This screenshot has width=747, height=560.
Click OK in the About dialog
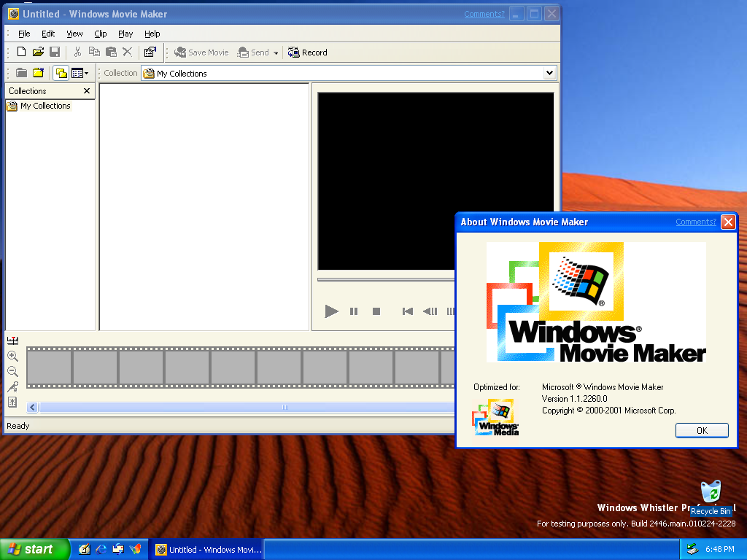click(701, 430)
